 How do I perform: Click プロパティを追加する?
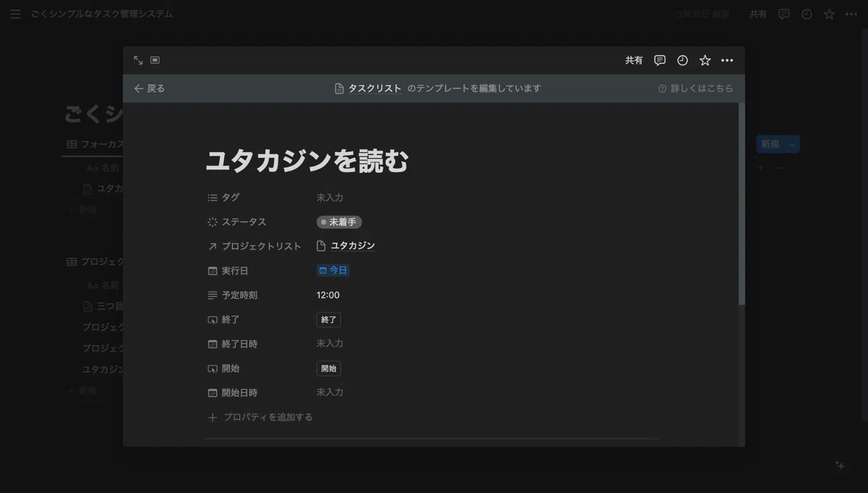[x=260, y=417]
